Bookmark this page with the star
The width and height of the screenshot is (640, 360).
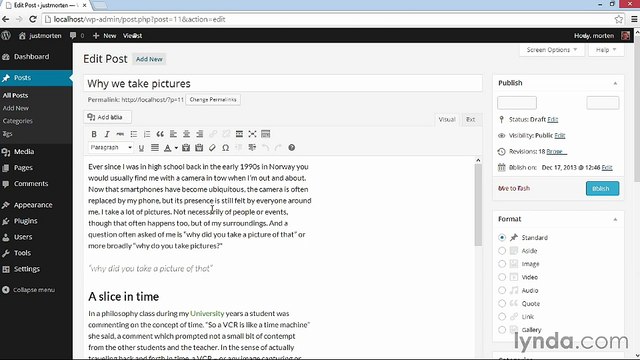point(619,19)
